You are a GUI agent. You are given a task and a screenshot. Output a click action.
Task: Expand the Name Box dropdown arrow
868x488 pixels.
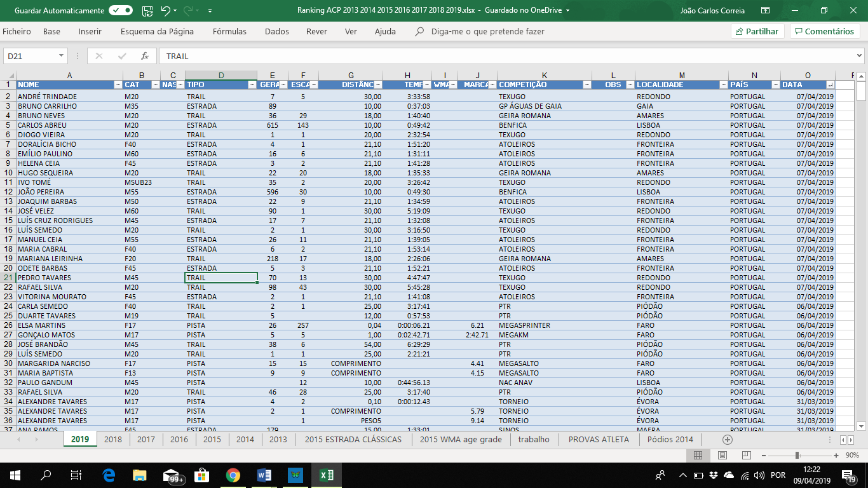(x=61, y=56)
